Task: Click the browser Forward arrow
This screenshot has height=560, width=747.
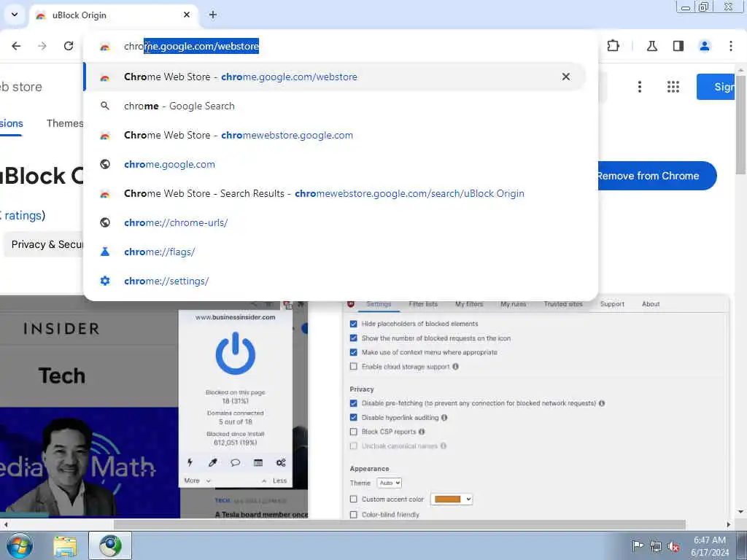Action: point(42,46)
